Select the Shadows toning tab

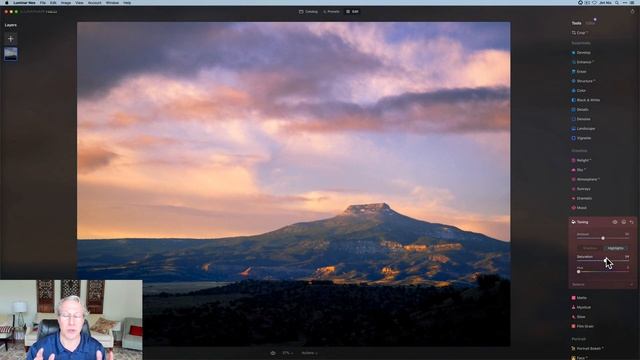pyautogui.click(x=590, y=248)
